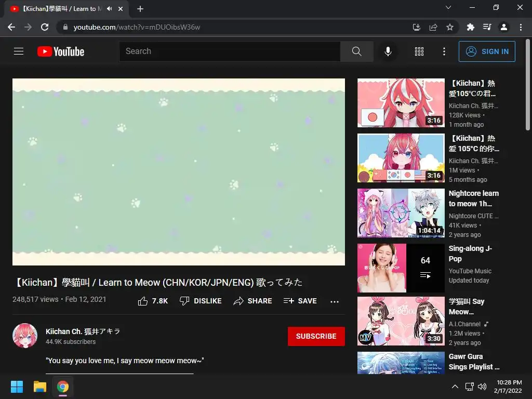Select the 【Kiichan】學貓叫 browser tab

tap(66, 9)
